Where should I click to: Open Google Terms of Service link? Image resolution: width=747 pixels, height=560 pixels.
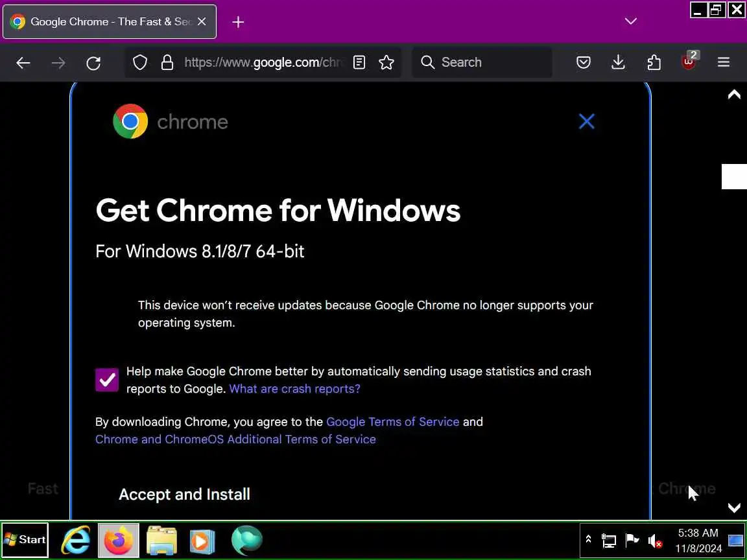click(392, 422)
